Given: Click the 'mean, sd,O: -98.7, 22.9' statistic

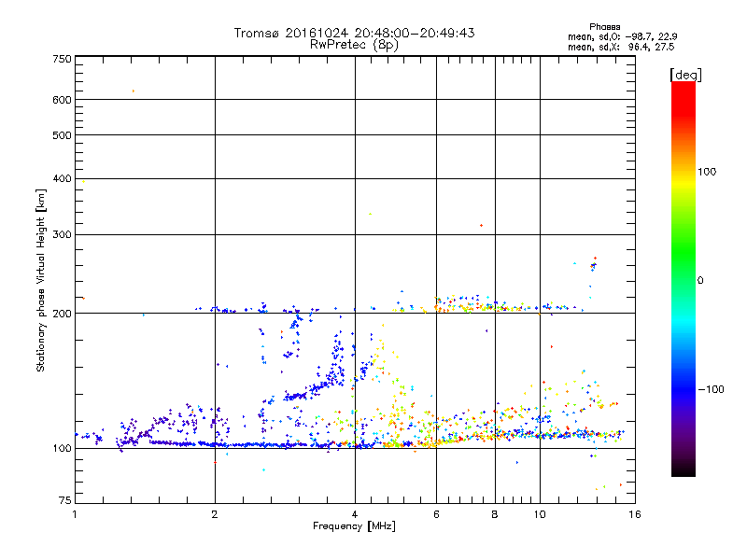Looking at the screenshot, I should [622, 36].
